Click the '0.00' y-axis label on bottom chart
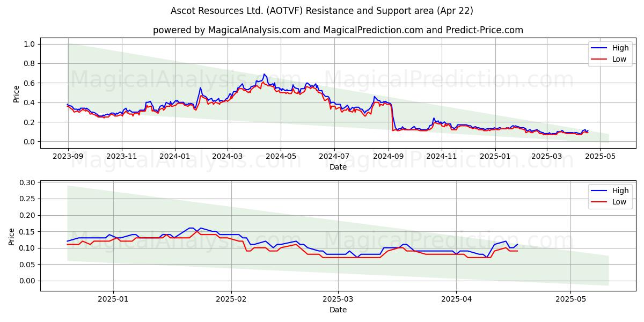Image resolution: width=644 pixels, height=322 pixels. 27,281
